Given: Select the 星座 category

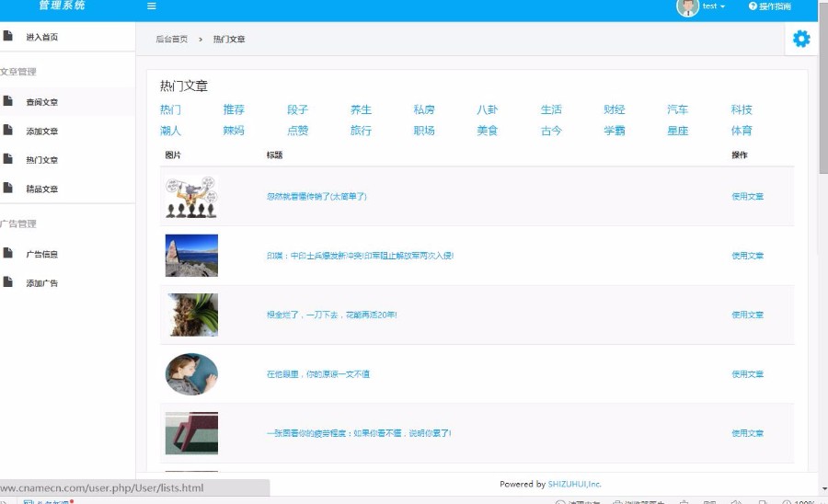Looking at the screenshot, I should pyautogui.click(x=678, y=131).
